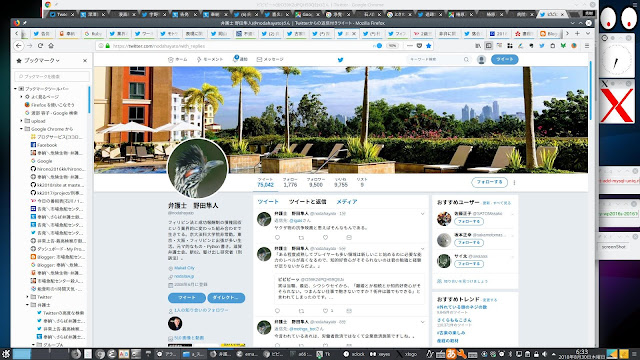Screen dimensions: 640x360
Task: Open the list-all-tabs dropdown arrow
Action: (x=588, y=33)
